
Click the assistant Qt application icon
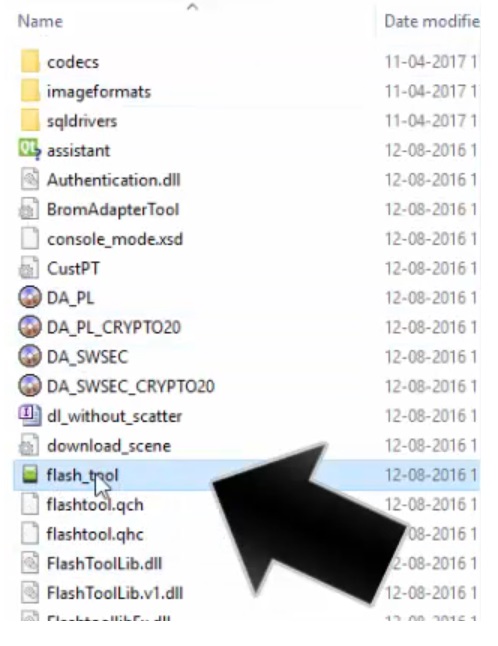tap(30, 150)
